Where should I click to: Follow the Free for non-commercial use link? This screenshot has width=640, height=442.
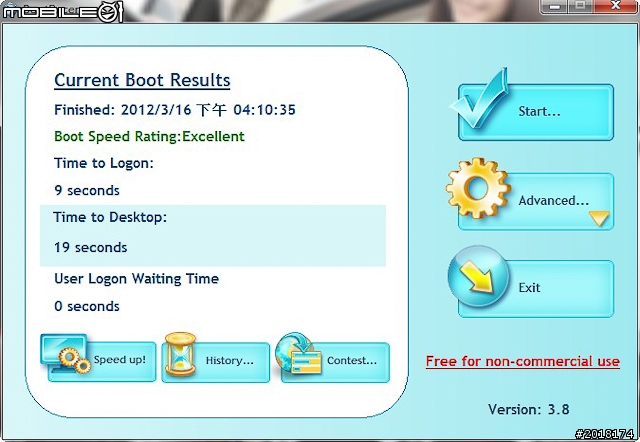[523, 361]
